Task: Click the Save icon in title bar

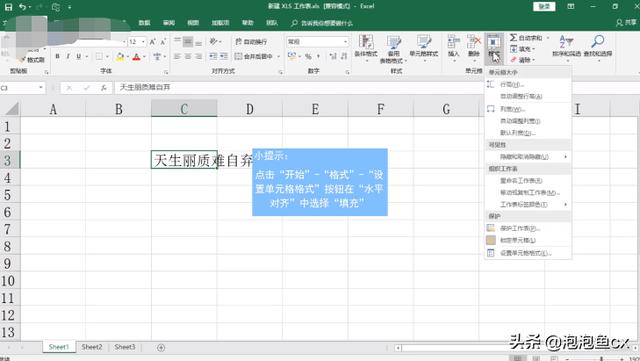Action: click(x=8, y=7)
